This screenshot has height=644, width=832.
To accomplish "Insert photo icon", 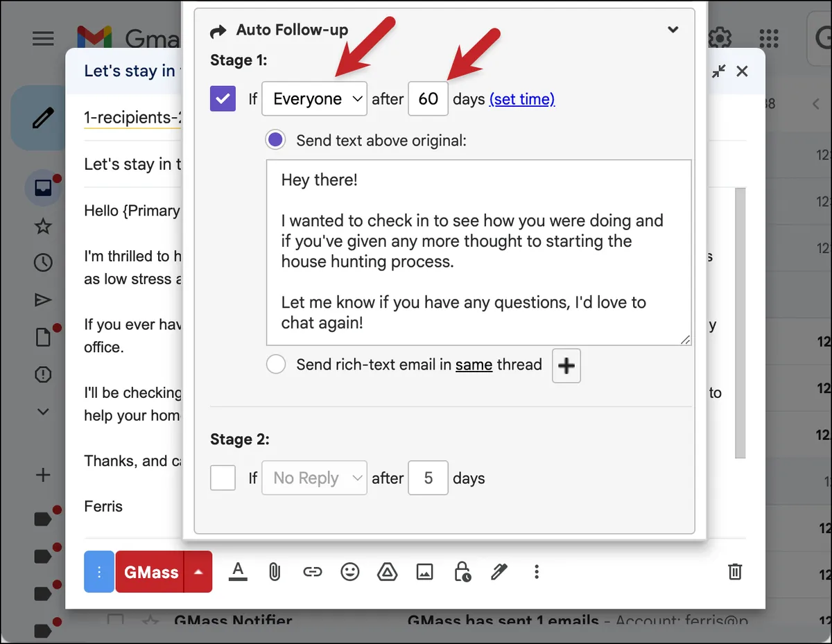I will (424, 572).
